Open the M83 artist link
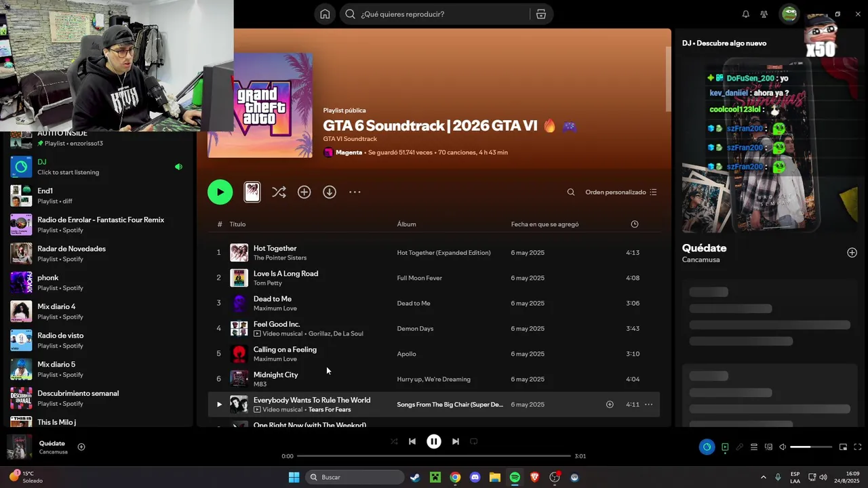This screenshot has width=868, height=488. 260,384
